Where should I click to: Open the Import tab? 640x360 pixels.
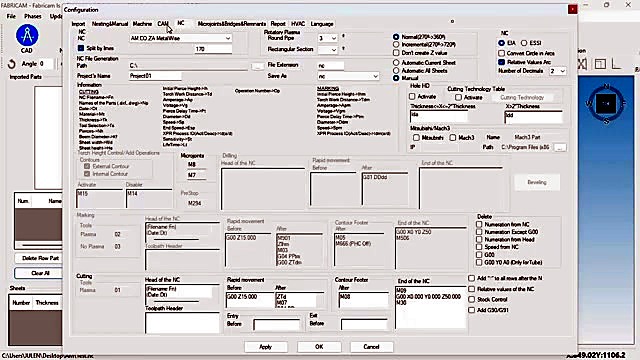(78, 24)
